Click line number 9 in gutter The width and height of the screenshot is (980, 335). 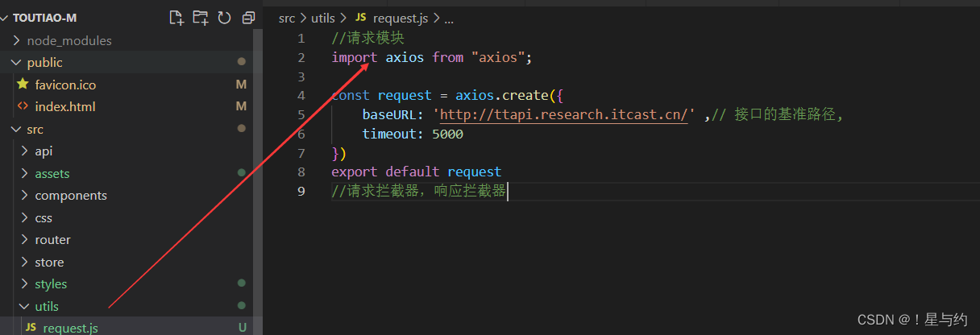301,191
